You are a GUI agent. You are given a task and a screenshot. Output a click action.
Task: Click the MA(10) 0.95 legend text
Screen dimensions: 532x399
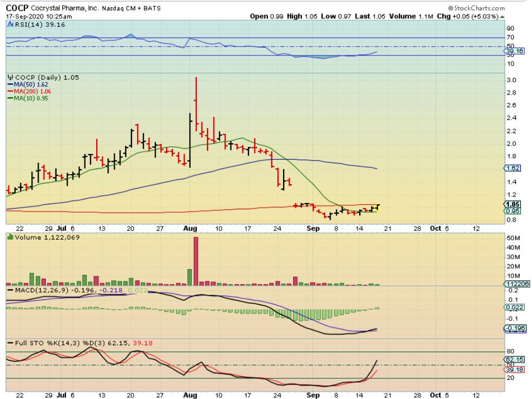pos(31,98)
